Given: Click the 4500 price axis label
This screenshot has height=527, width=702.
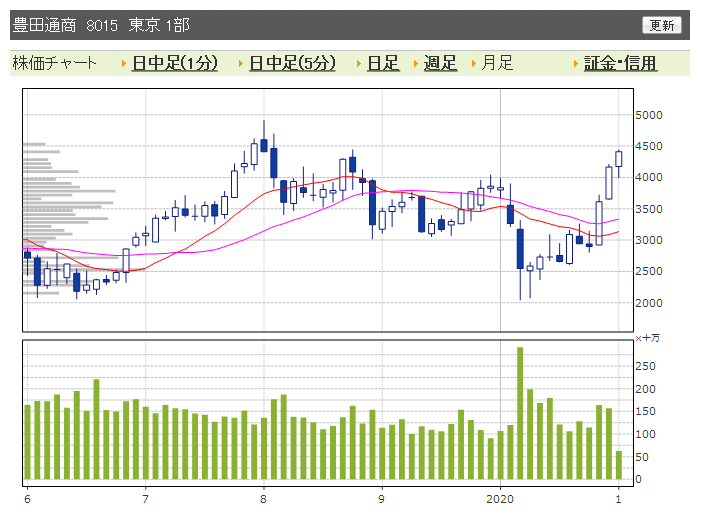Looking at the screenshot, I should (x=649, y=146).
